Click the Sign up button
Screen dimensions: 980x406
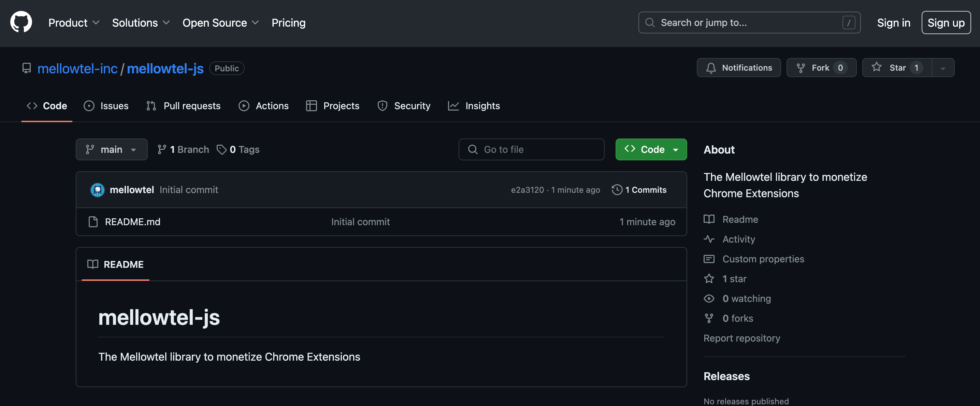[946, 23]
